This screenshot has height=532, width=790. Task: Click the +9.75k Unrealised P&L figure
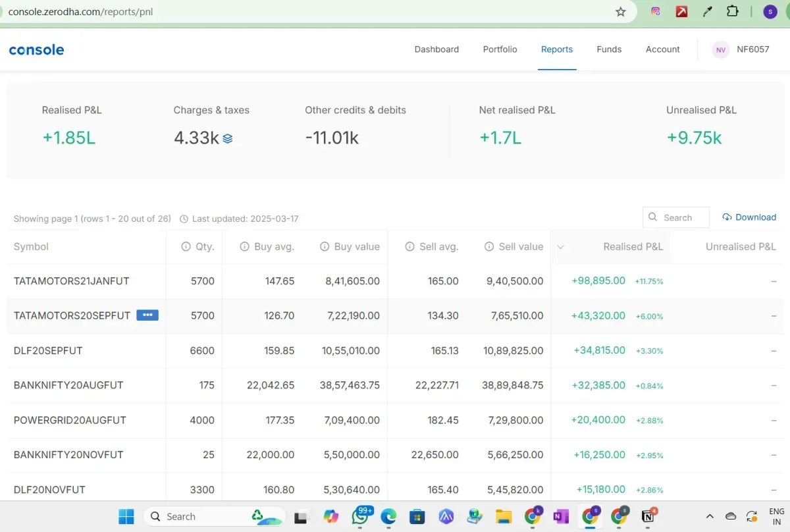pos(695,138)
